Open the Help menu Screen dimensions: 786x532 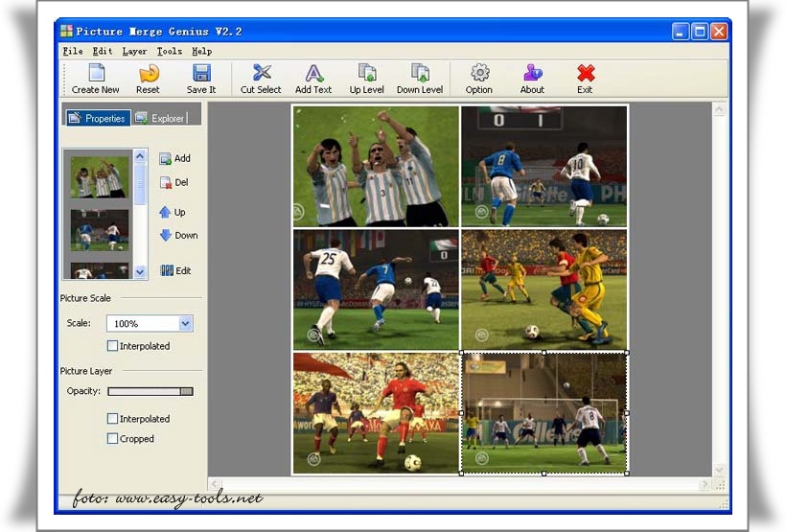(x=202, y=51)
